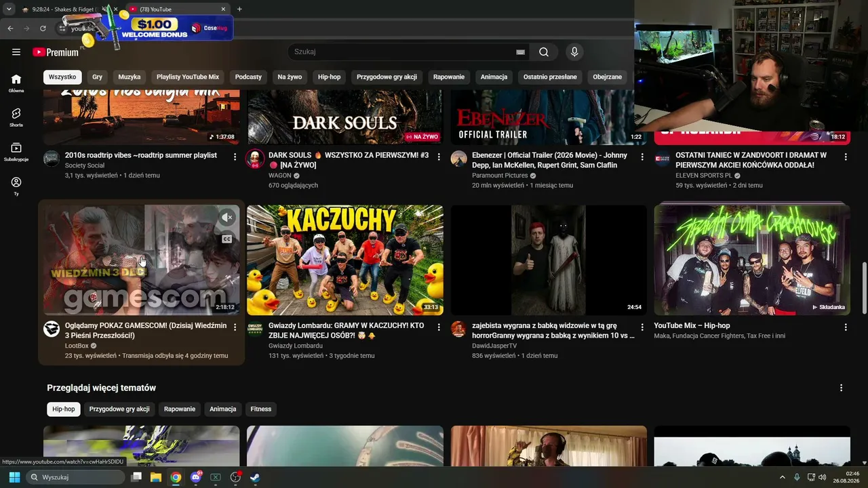Select the Na żywo filter chip
The width and height of the screenshot is (868, 488).
pos(290,77)
